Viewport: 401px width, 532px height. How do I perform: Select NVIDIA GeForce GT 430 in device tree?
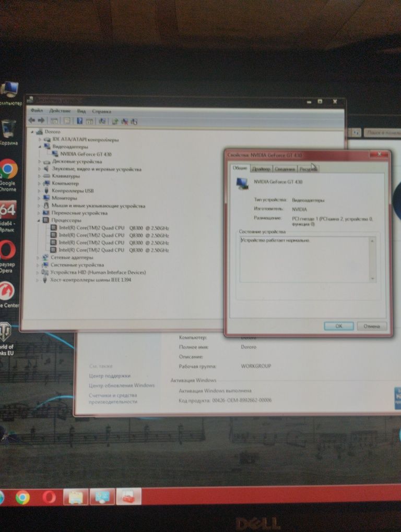point(86,154)
